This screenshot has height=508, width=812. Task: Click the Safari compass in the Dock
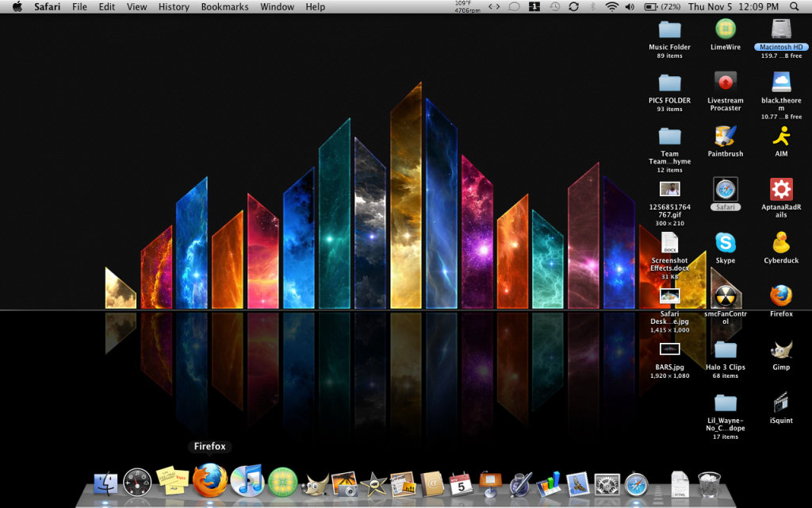pos(636,485)
